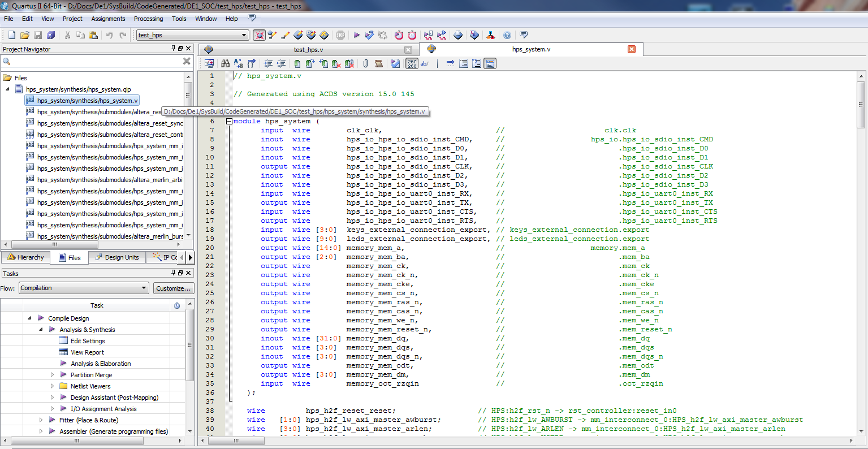Screen dimensions: 868x449
Task: Open the Flow Compilation dropdown
Action: pos(144,288)
